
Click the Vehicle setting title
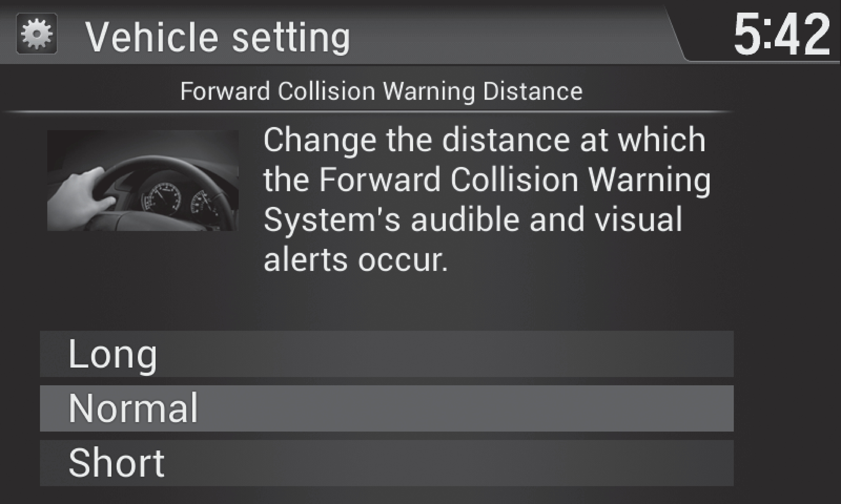click(x=218, y=37)
